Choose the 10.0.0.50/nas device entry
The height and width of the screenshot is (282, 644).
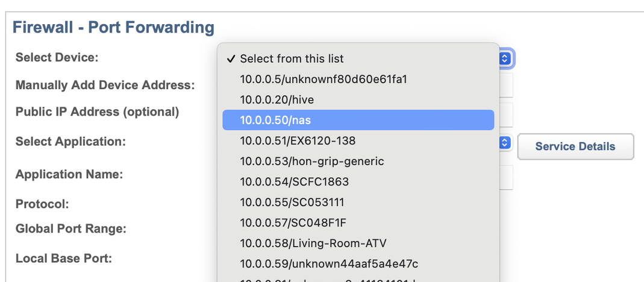(358, 120)
